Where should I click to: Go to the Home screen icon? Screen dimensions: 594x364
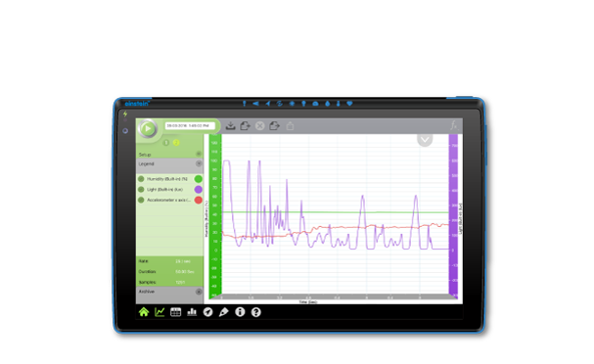(x=144, y=312)
